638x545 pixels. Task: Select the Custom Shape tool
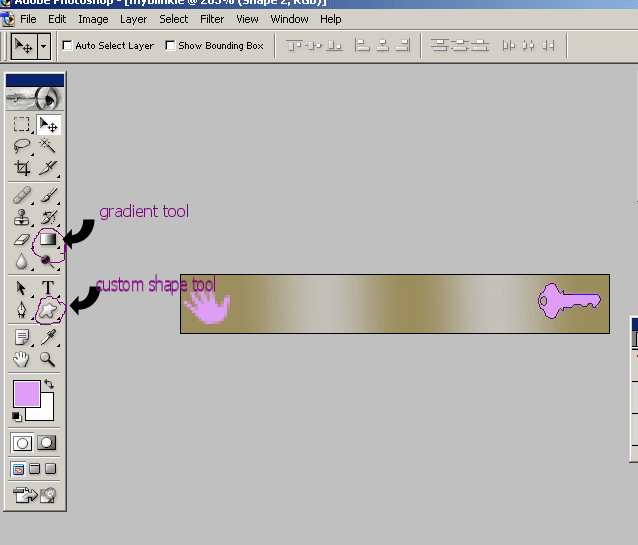click(x=48, y=311)
